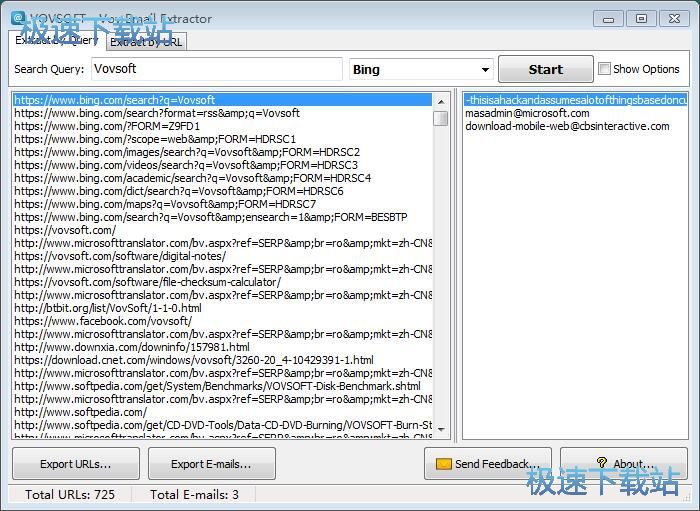The width and height of the screenshot is (700, 511).
Task: Open Send Feedback dialog
Action: 488,464
